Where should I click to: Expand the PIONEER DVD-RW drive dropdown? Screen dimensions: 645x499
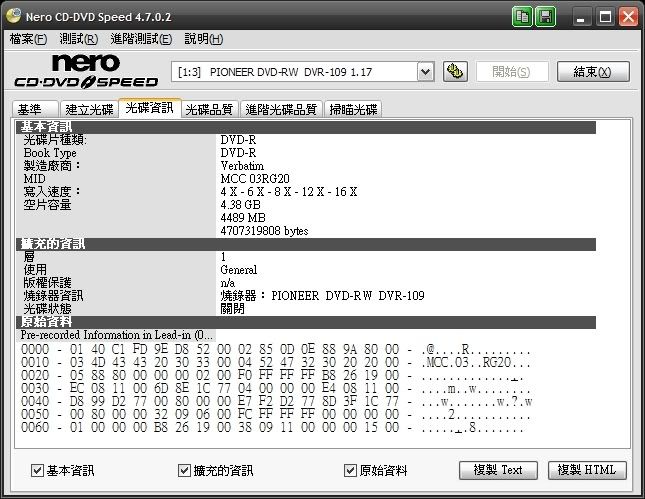point(424,71)
